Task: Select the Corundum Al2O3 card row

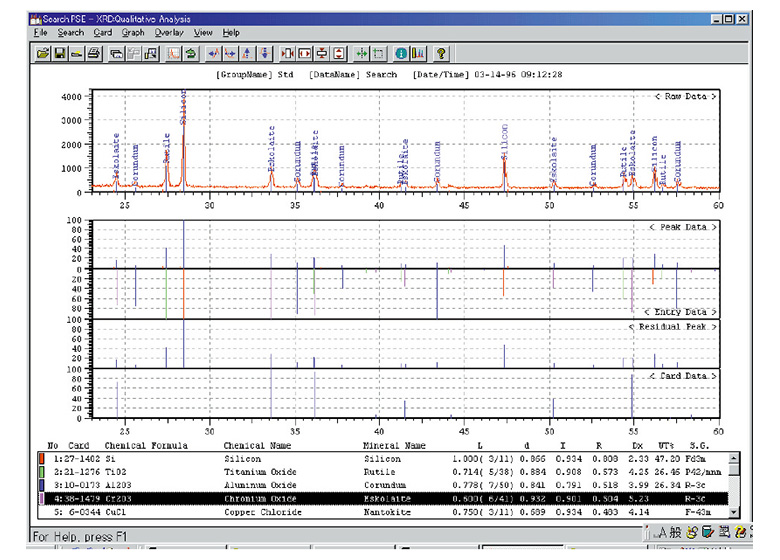Action: 383,485
